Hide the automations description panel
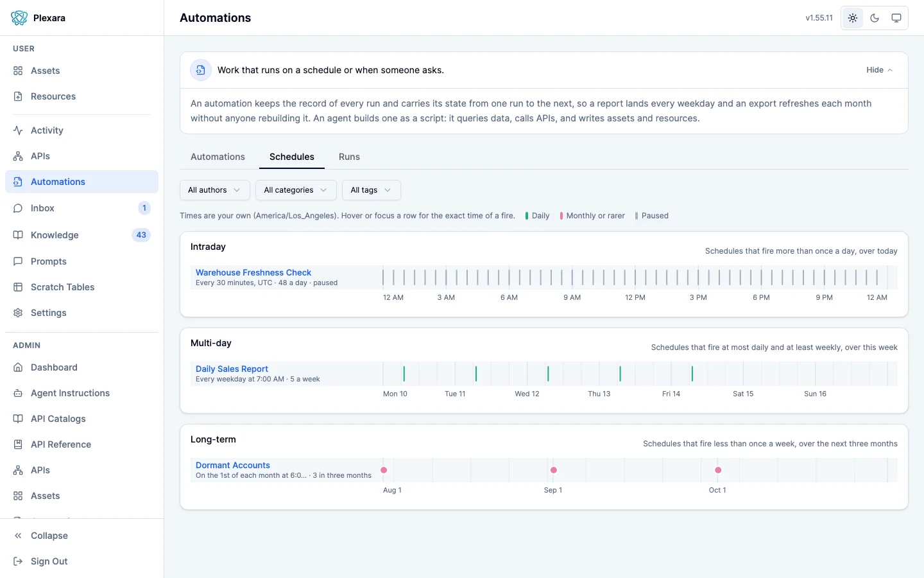This screenshot has height=578, width=924. tap(879, 70)
